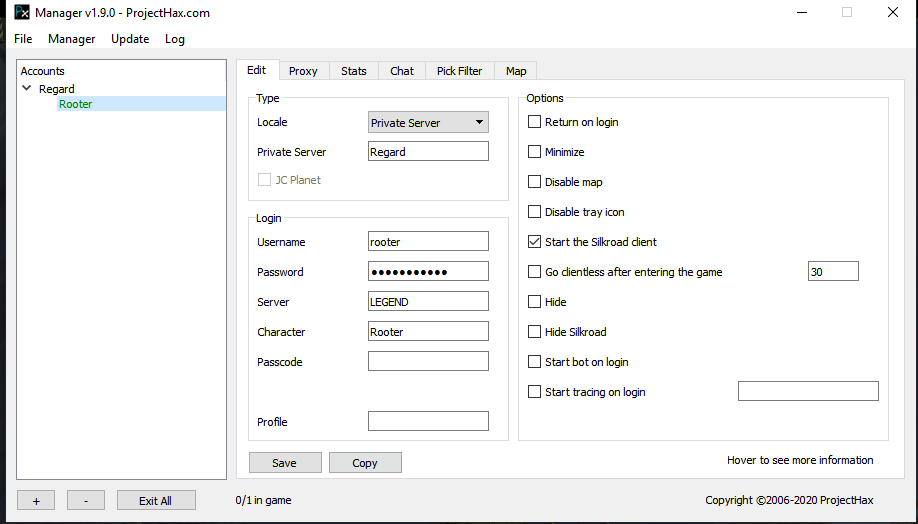Collapse the Regard tree node
This screenshot has width=918, height=524.
pos(27,89)
